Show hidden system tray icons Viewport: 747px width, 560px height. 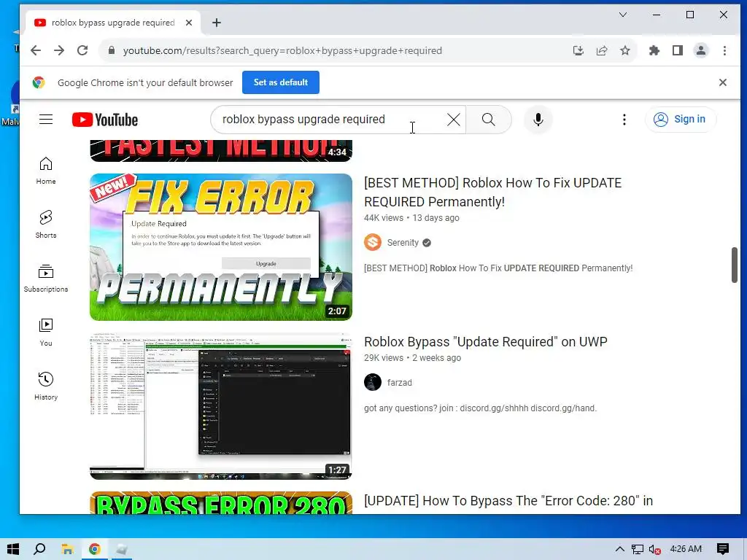coord(619,549)
